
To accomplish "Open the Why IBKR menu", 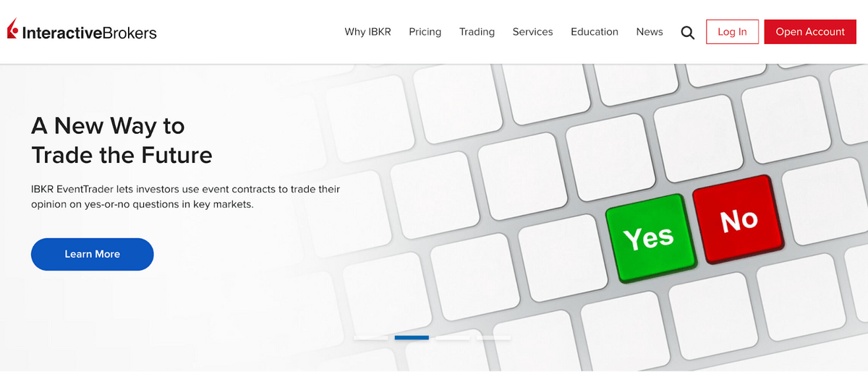I will (367, 32).
